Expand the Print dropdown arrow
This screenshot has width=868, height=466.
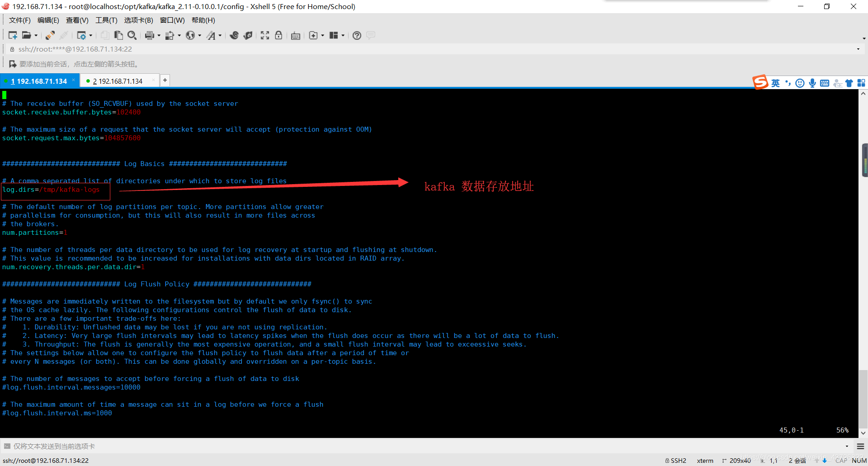coord(159,36)
